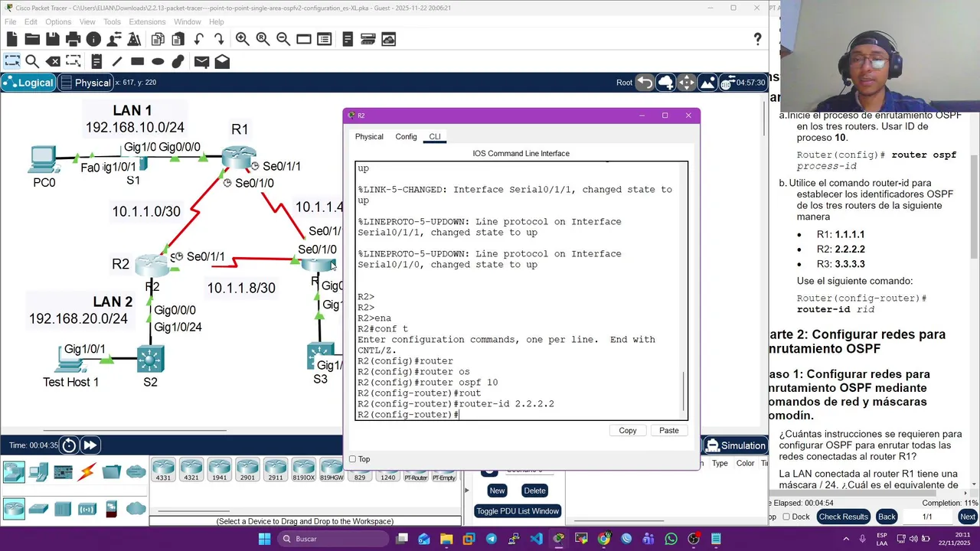Reset zoom with the magnifier R icon
Screen dimensions: 980x551
point(263,39)
